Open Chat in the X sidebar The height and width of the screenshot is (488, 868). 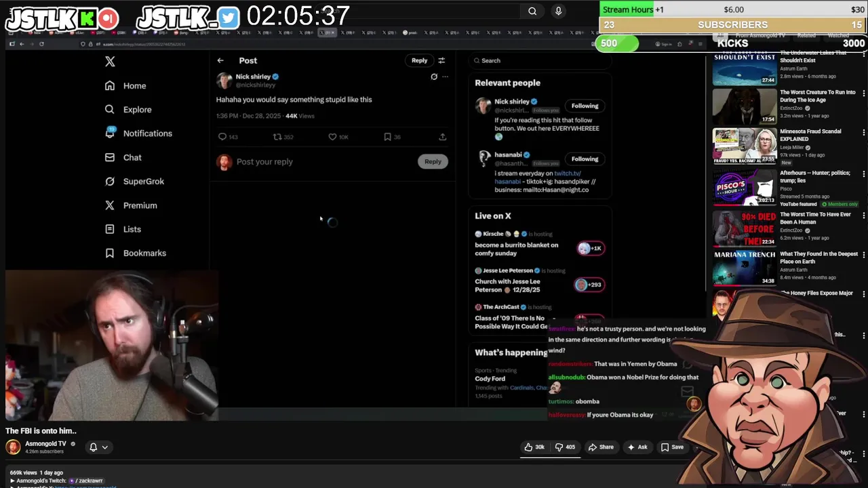[123, 157]
